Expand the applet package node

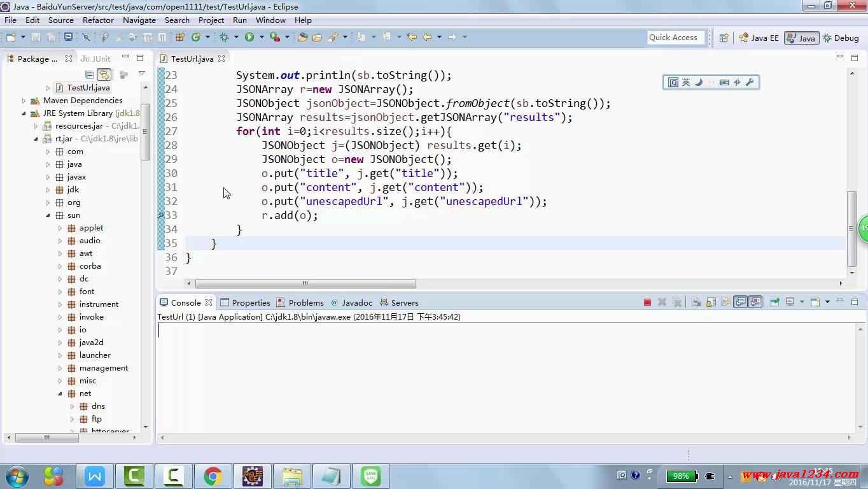(x=60, y=228)
